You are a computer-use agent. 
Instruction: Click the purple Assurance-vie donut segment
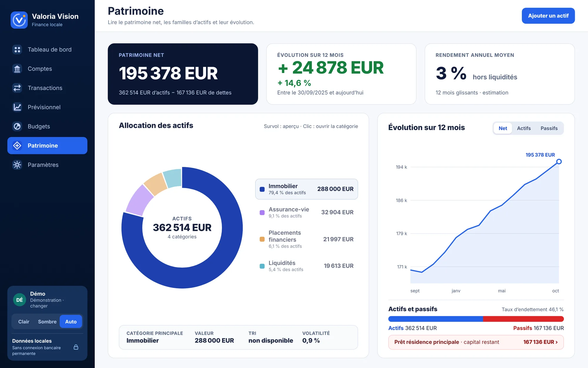click(139, 200)
